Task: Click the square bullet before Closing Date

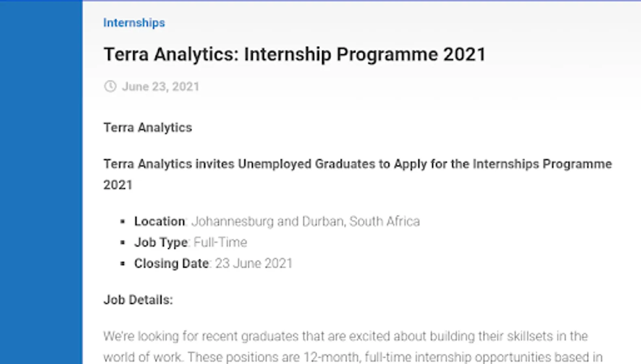Action: [x=123, y=264]
